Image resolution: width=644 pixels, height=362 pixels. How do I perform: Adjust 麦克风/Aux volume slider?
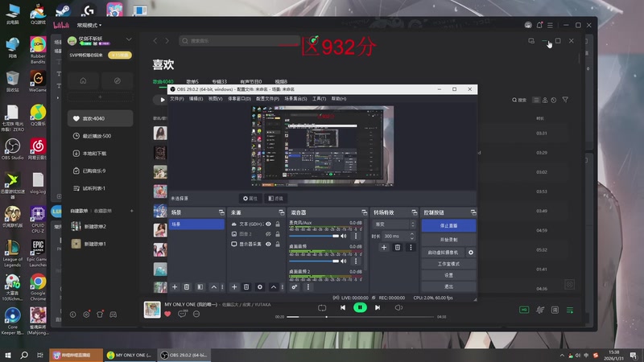pyautogui.click(x=314, y=236)
